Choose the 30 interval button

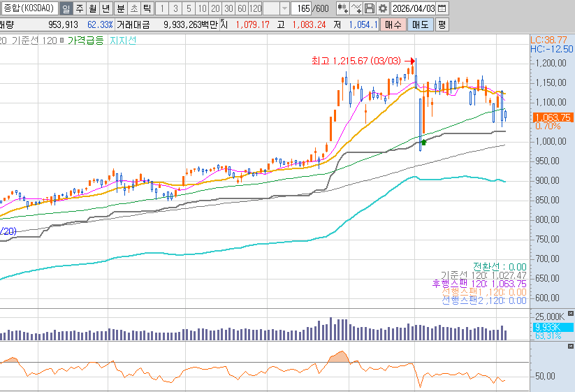[228, 8]
